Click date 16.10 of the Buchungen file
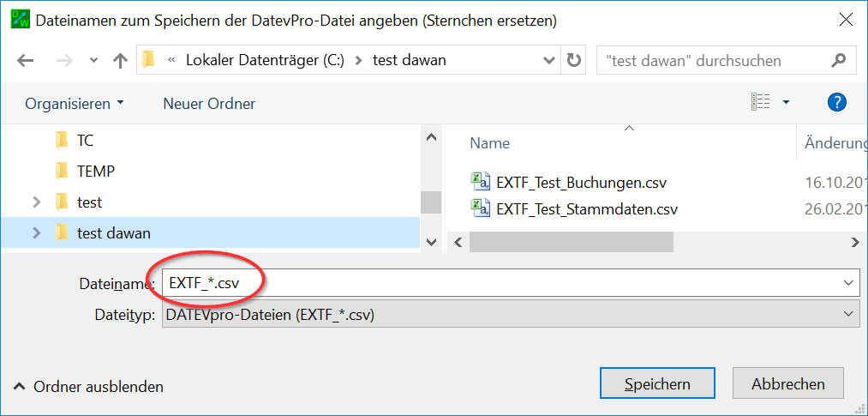Screen dimensions: 868x416 836,182
